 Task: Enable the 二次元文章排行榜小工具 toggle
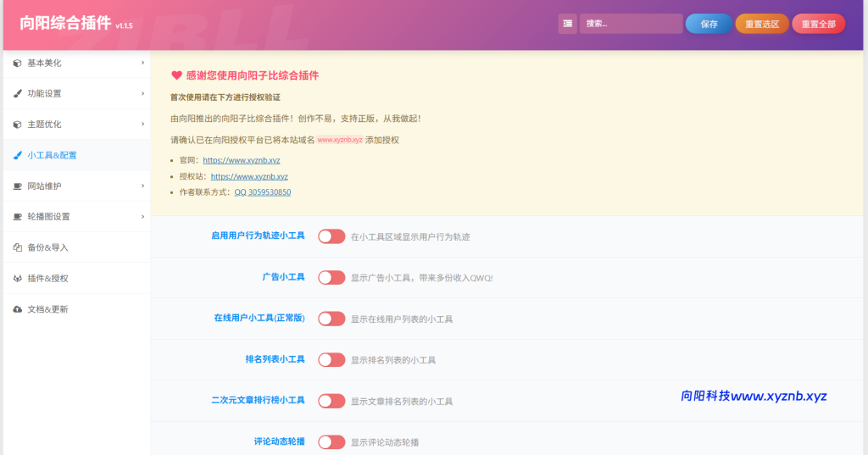331,401
